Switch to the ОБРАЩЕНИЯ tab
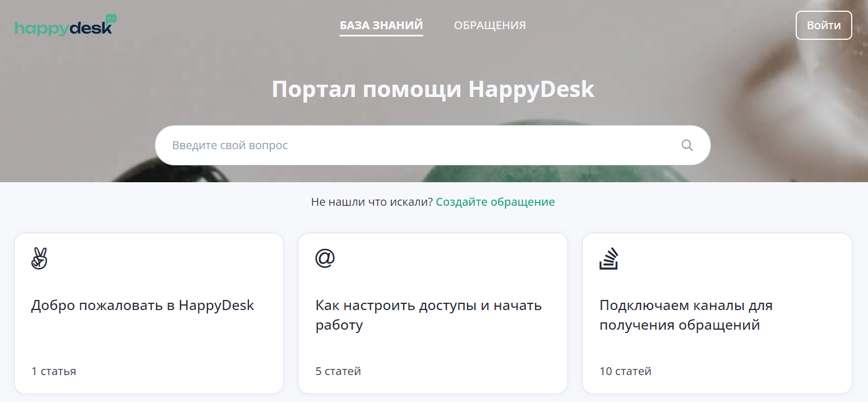 tap(490, 25)
